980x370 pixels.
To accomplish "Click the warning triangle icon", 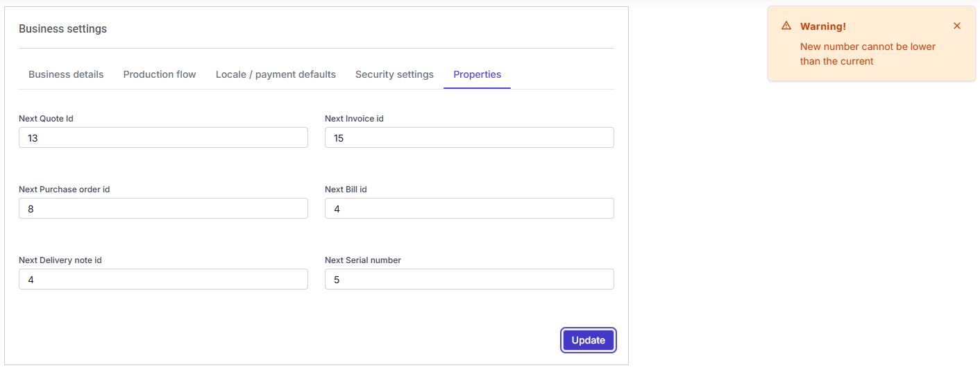I will [786, 26].
